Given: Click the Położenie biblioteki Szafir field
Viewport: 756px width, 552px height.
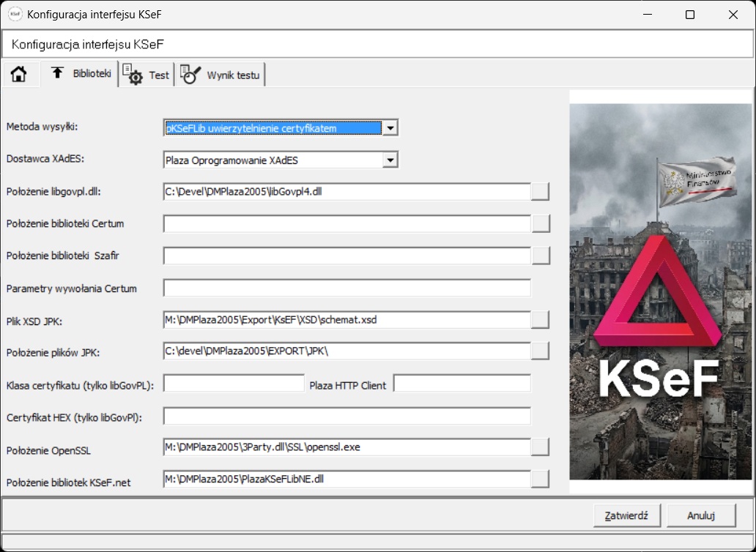Looking at the screenshot, I should point(347,256).
